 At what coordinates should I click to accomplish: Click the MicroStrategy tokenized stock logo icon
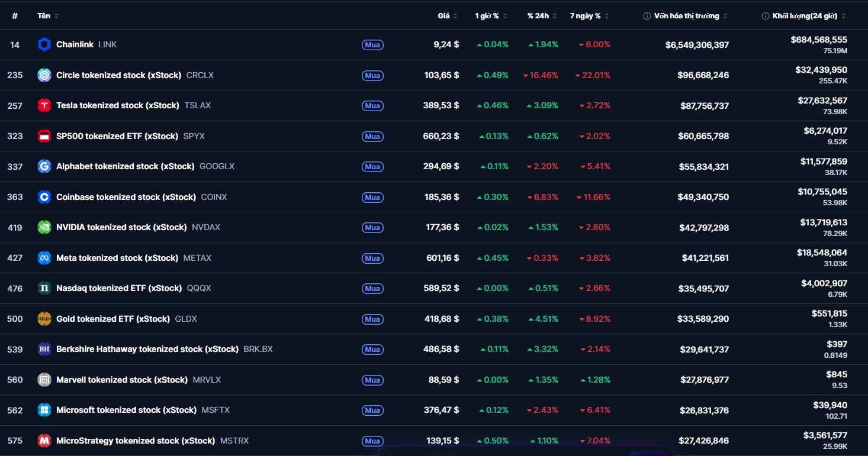tap(44, 441)
